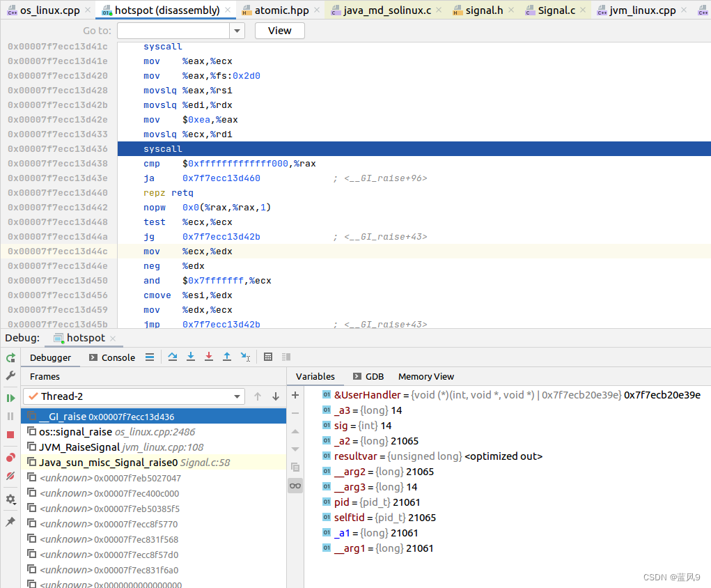This screenshot has height=588, width=711.
Task: Toggle Mute Breakpoints icon
Action: (10, 477)
